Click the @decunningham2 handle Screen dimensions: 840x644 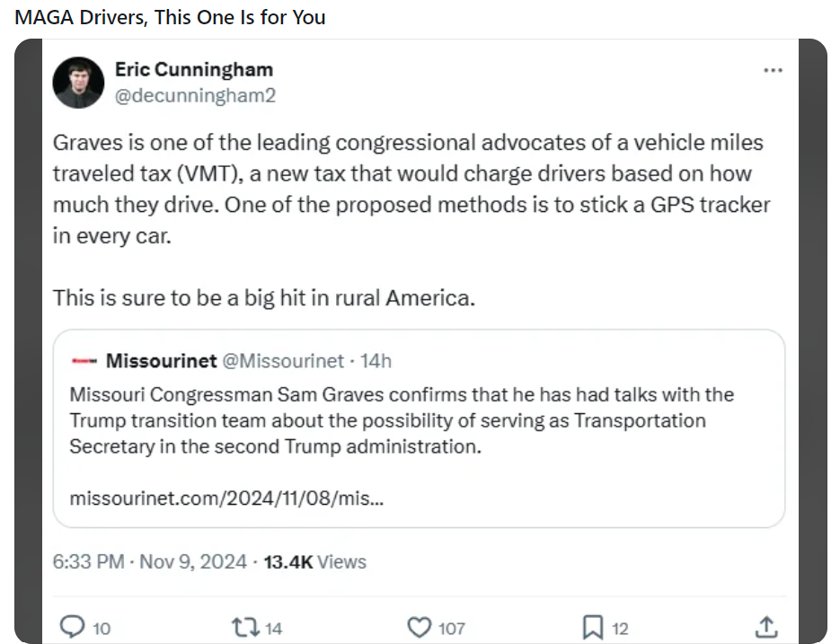pyautogui.click(x=195, y=95)
